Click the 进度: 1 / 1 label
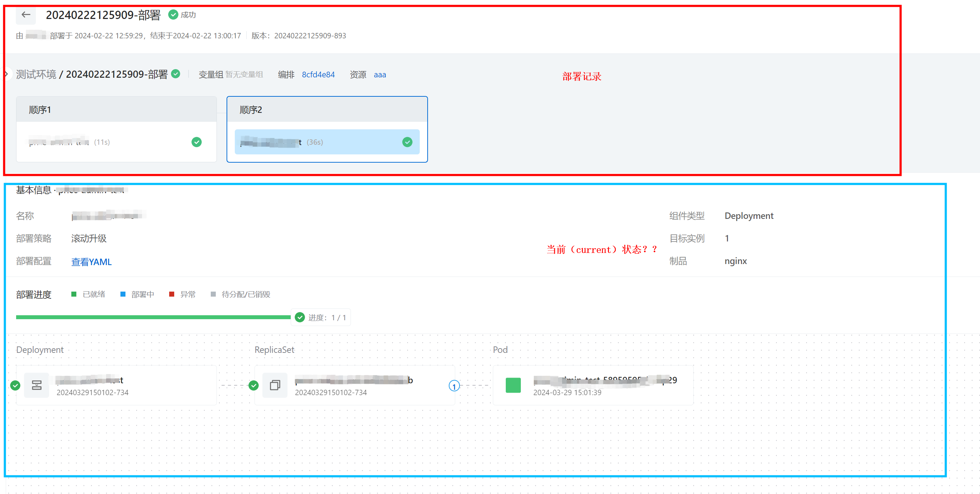980x494 pixels. coord(327,317)
